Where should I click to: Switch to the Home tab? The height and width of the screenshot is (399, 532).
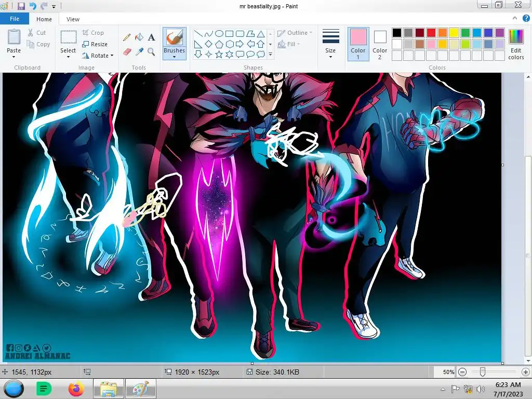(44, 19)
